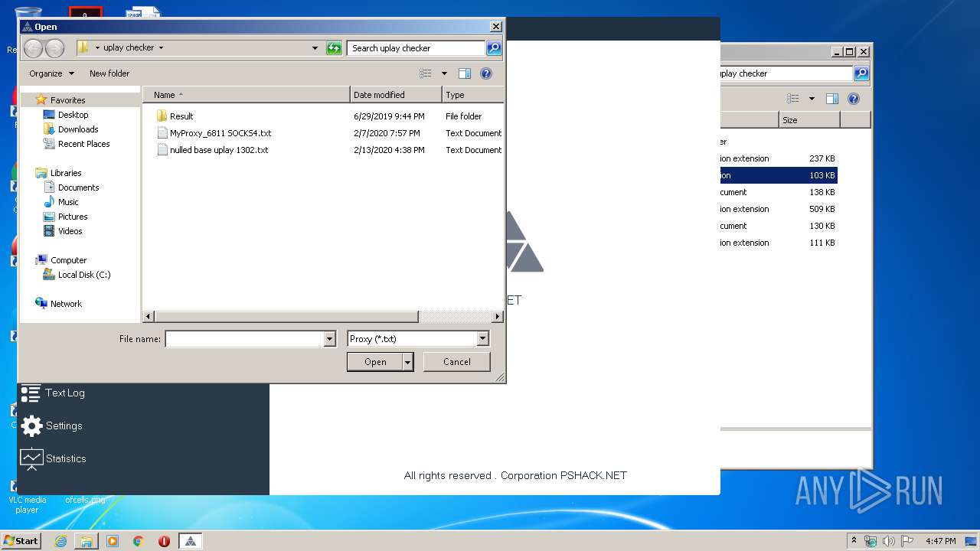Select Recent Places in the navigation pane
Viewport: 980px width, 551px height.
tap(83, 144)
